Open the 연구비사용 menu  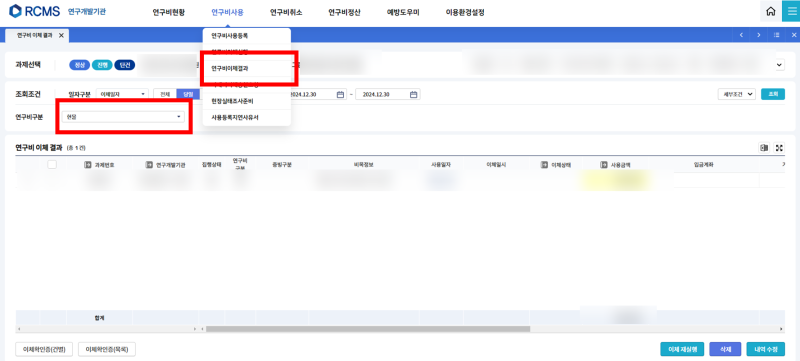tap(228, 12)
